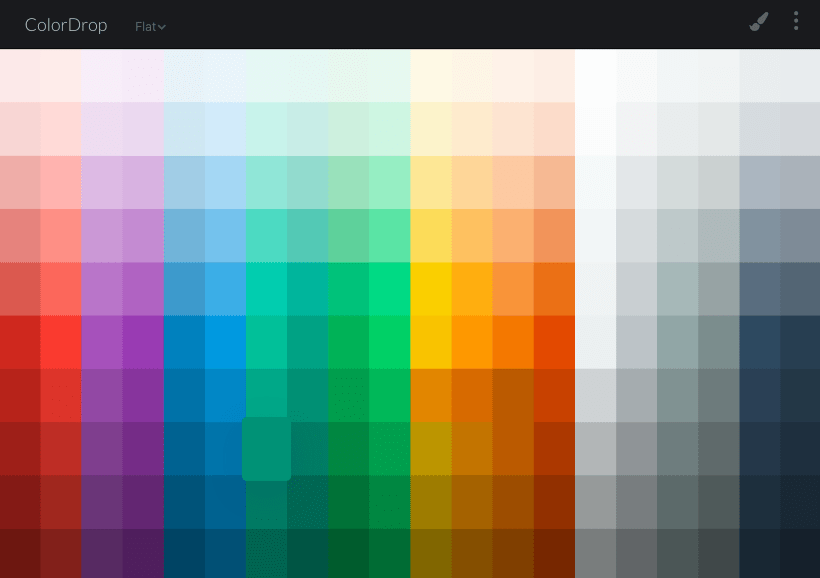Image resolution: width=820 pixels, height=578 pixels.
Task: Select the dark olive-gold swatch in the bottom row
Action: pos(430,554)
